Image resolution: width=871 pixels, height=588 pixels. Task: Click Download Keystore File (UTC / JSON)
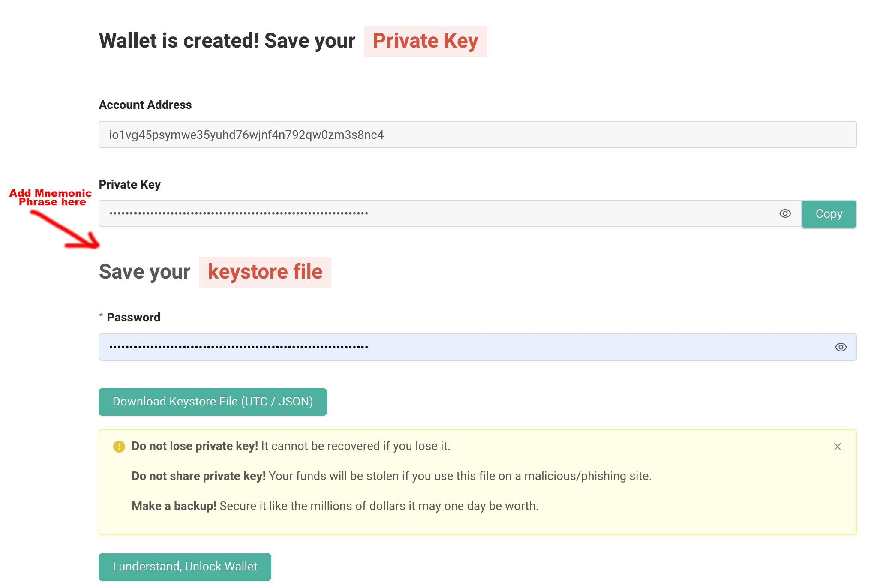click(213, 402)
